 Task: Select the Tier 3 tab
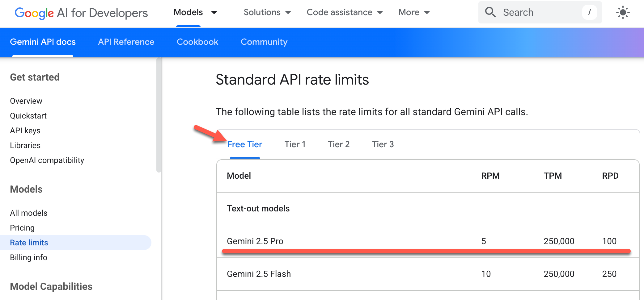coord(382,144)
